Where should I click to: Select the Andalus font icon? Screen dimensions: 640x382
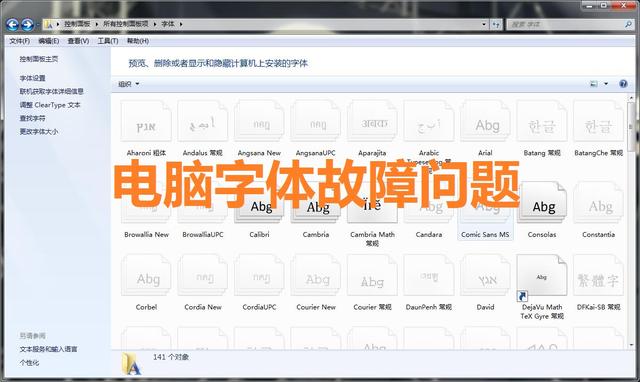pos(202,122)
